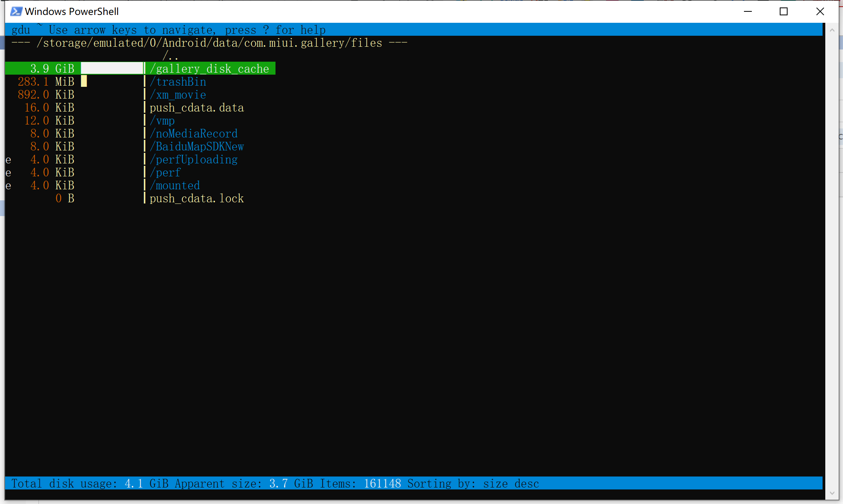
Task: Click the Sorting by size desc status text
Action: click(x=473, y=484)
